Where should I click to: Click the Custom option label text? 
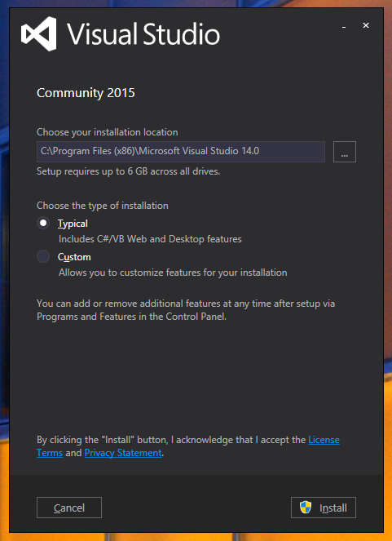pos(74,257)
